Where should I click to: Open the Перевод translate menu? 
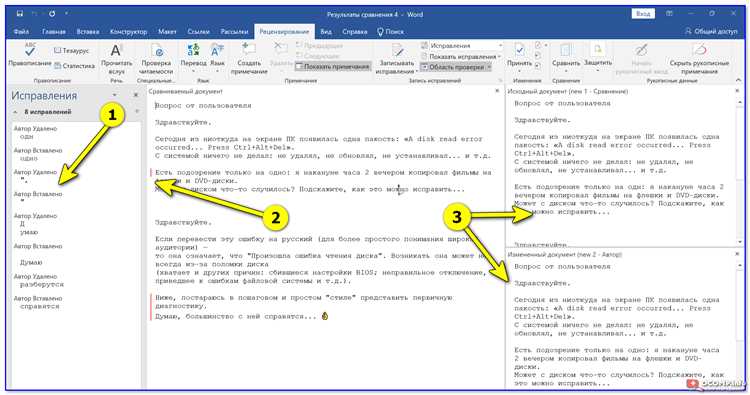pyautogui.click(x=193, y=57)
